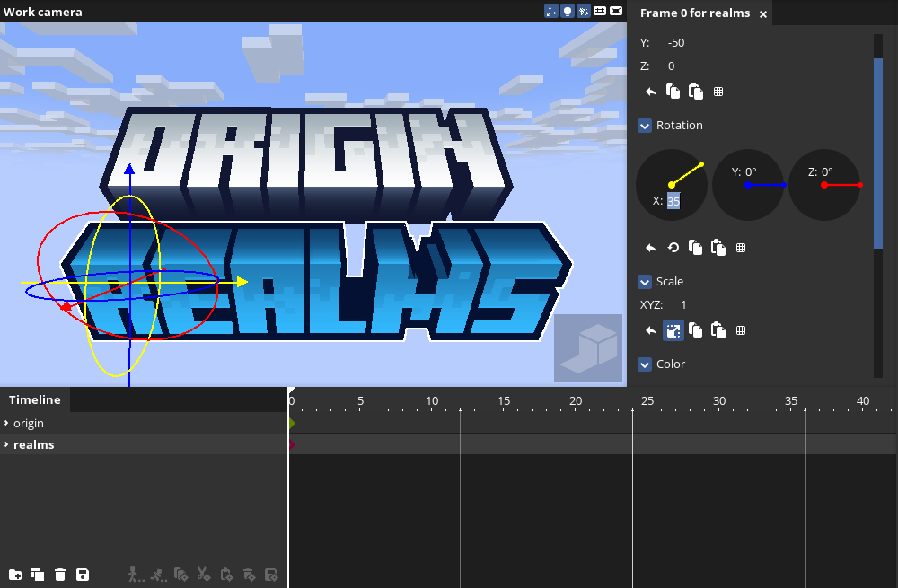Copy the rotation values

(x=695, y=248)
